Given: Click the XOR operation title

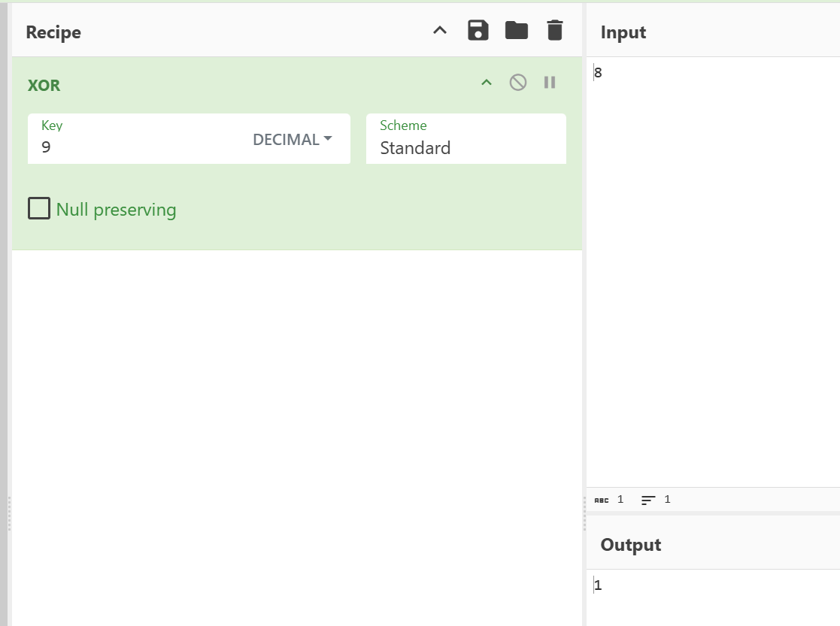Looking at the screenshot, I should (44, 86).
